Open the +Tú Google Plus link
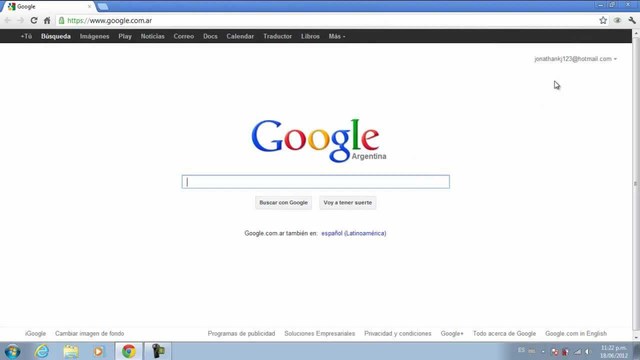This screenshot has width=640, height=360. coord(26,36)
